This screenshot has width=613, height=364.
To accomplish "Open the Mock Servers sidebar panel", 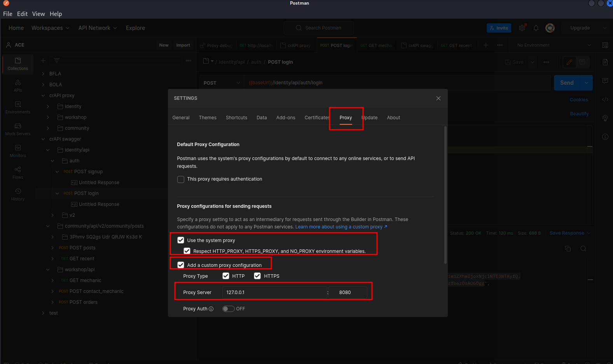I will pyautogui.click(x=18, y=129).
